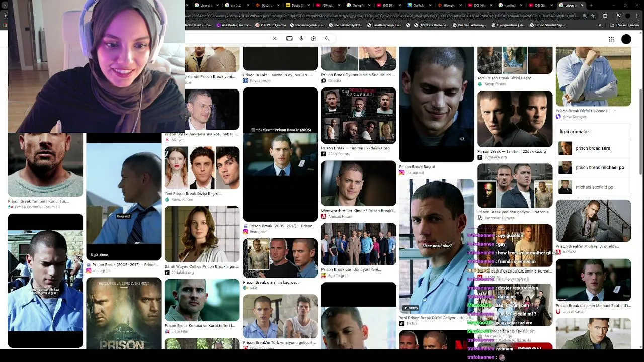Click the 'KizlarSoruyor' source label
Image resolution: width=644 pixels, height=362 pixels.
tap(575, 117)
